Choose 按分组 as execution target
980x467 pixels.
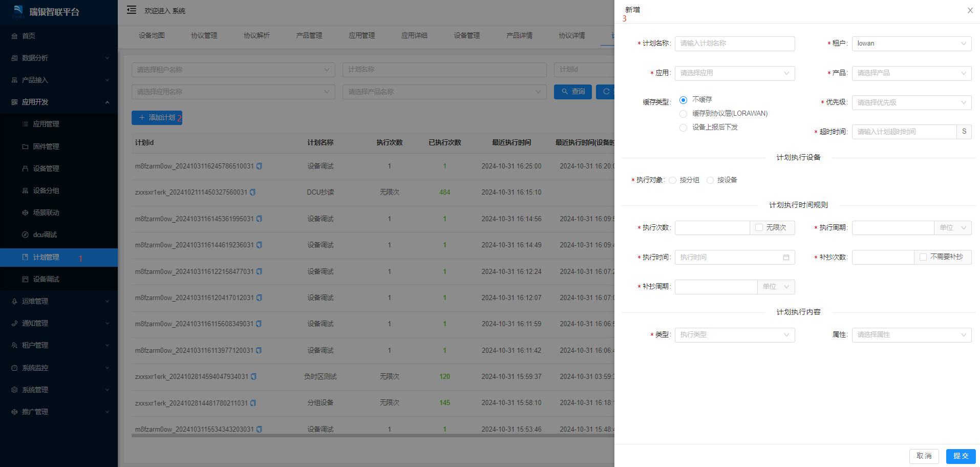(672, 180)
